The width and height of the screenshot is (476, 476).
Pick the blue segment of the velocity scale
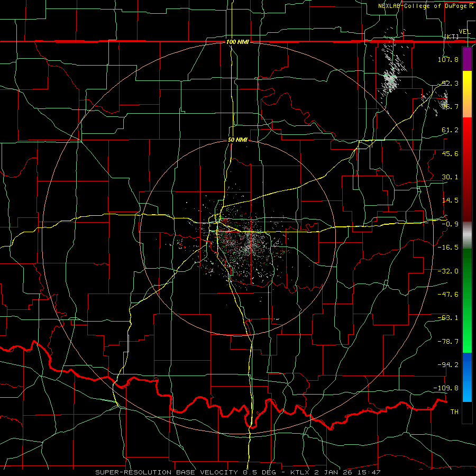(467, 377)
